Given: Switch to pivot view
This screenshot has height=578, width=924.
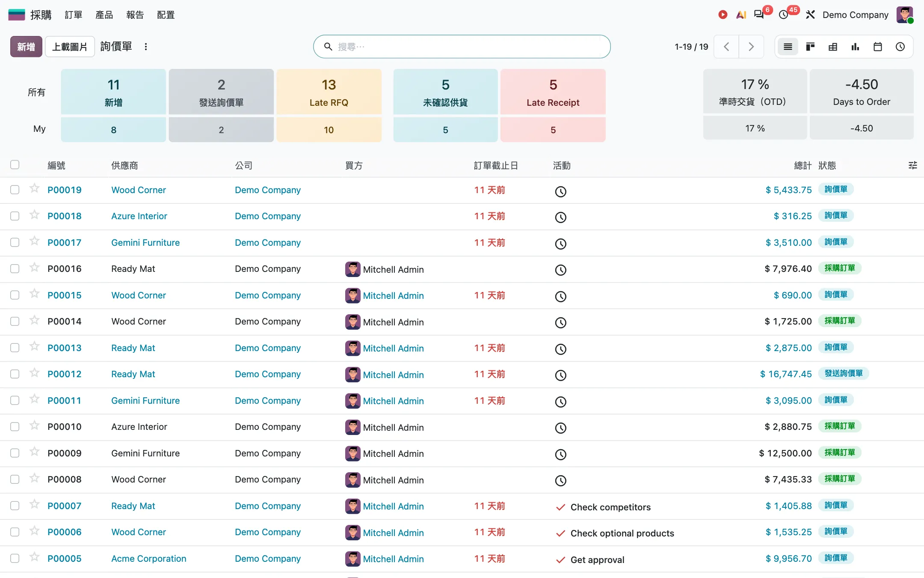Looking at the screenshot, I should [833, 47].
